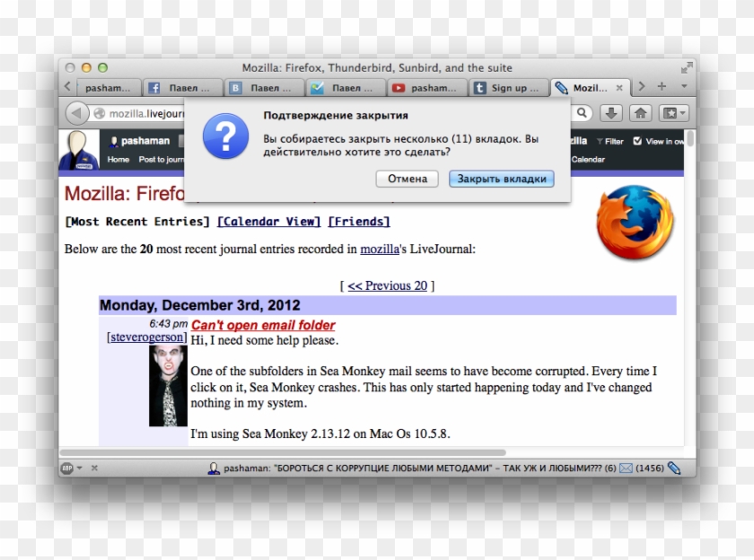
Task: Click the magnifier search icon in the toolbar
Action: click(582, 113)
